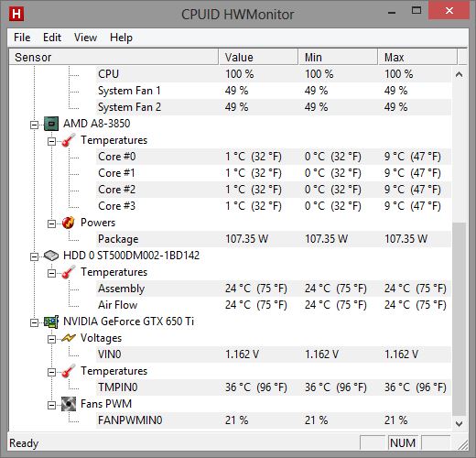The width and height of the screenshot is (476, 458).
Task: Collapse the AMD A8-3850 tree node
Action: pyautogui.click(x=34, y=125)
